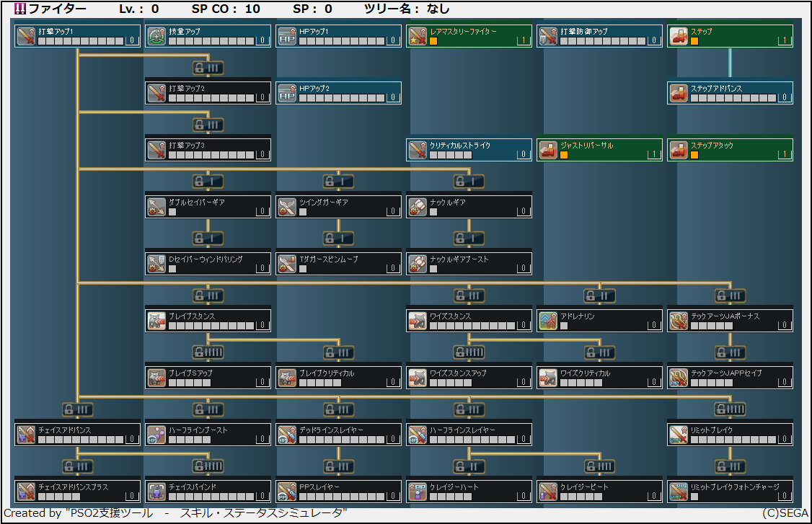
Task: Click the "(C)SEGA" copyright text
Action: pyautogui.click(x=785, y=513)
